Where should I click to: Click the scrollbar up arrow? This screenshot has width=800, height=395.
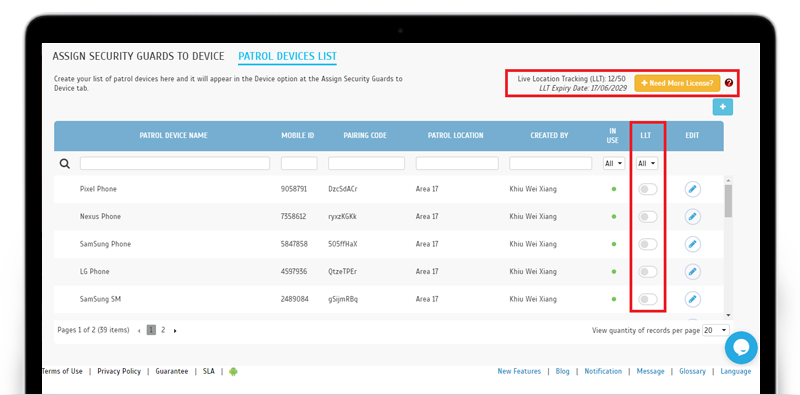728,180
